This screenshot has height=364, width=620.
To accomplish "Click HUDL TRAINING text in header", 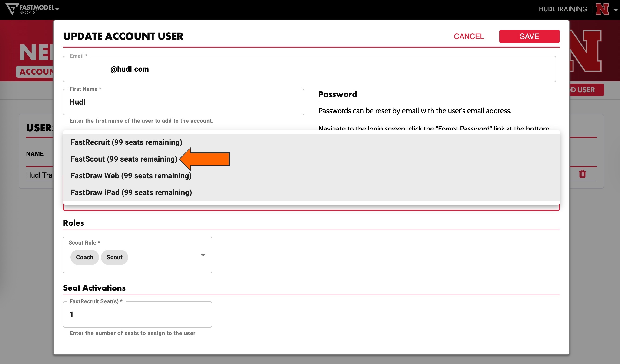I will coord(563,9).
